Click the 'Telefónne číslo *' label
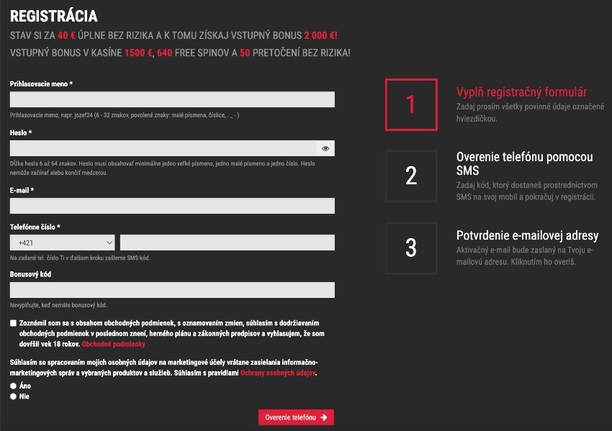The image size is (612, 431). click(x=35, y=227)
